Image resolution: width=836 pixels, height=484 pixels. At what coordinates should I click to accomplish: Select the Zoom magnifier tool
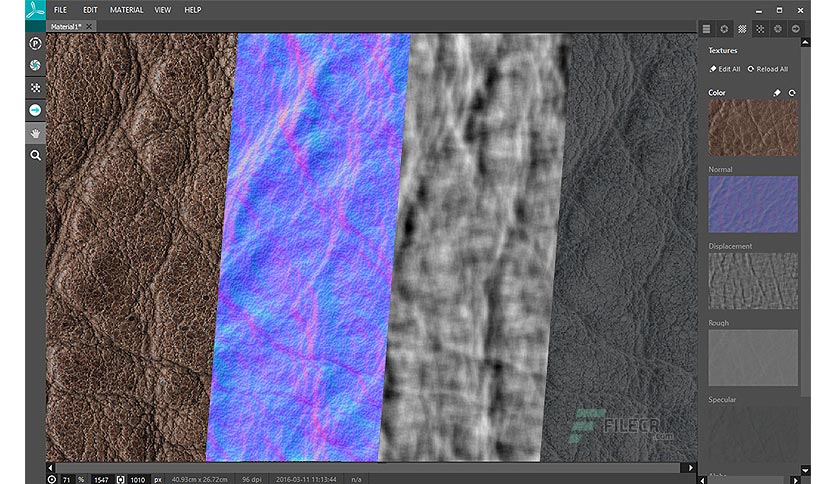tap(35, 155)
